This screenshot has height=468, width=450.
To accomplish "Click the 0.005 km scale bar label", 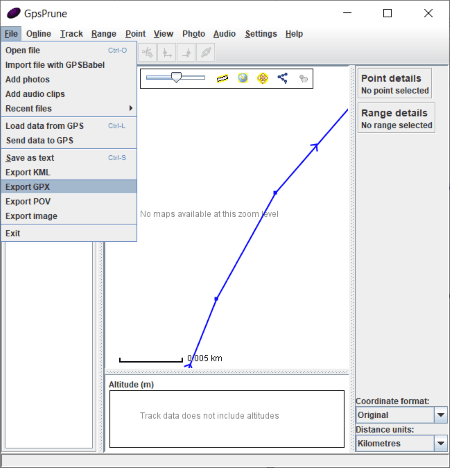I will coord(205,358).
